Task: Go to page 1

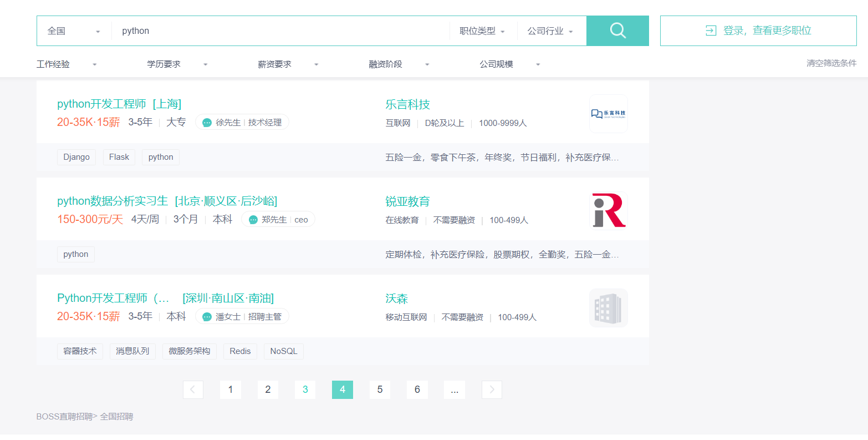Action: [x=231, y=390]
